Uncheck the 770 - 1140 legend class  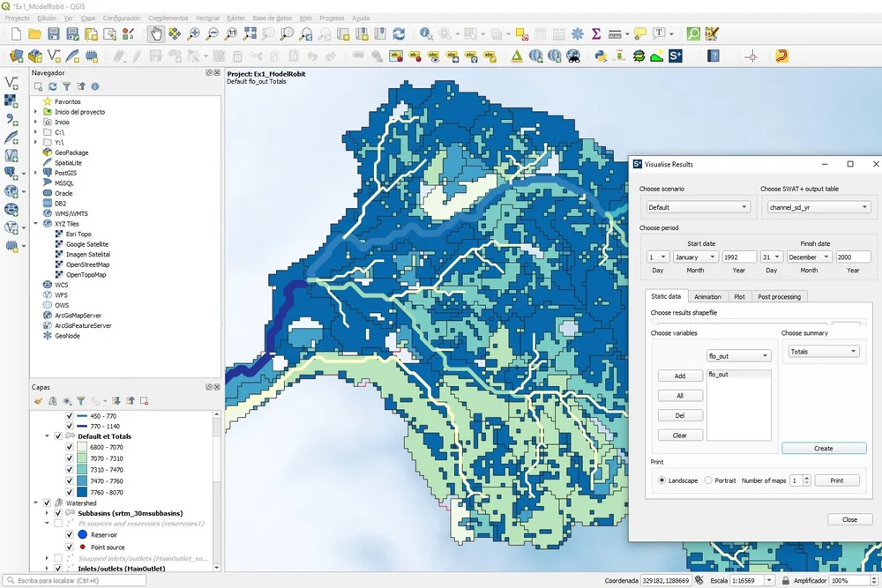point(69,426)
